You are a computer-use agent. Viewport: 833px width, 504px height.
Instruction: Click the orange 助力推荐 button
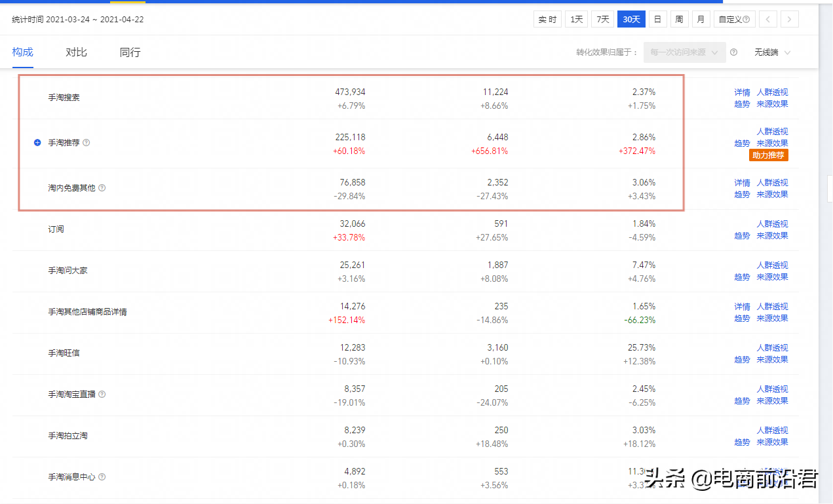769,155
